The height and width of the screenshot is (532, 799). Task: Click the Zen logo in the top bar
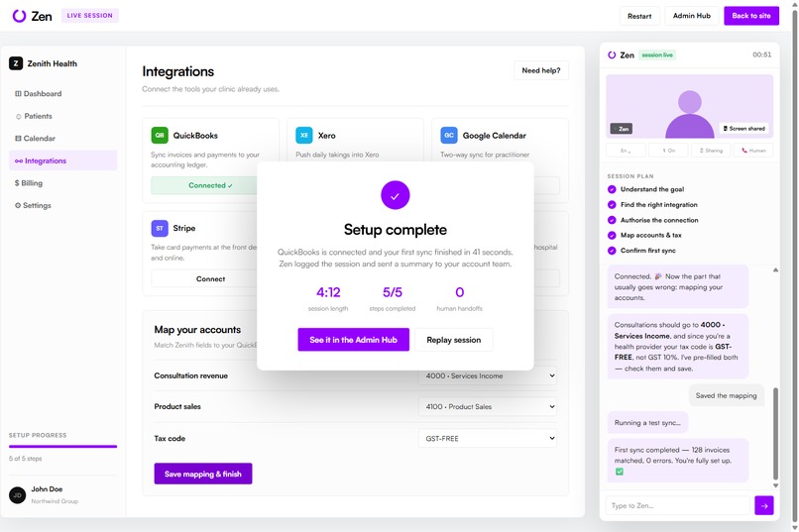pyautogui.click(x=32, y=16)
